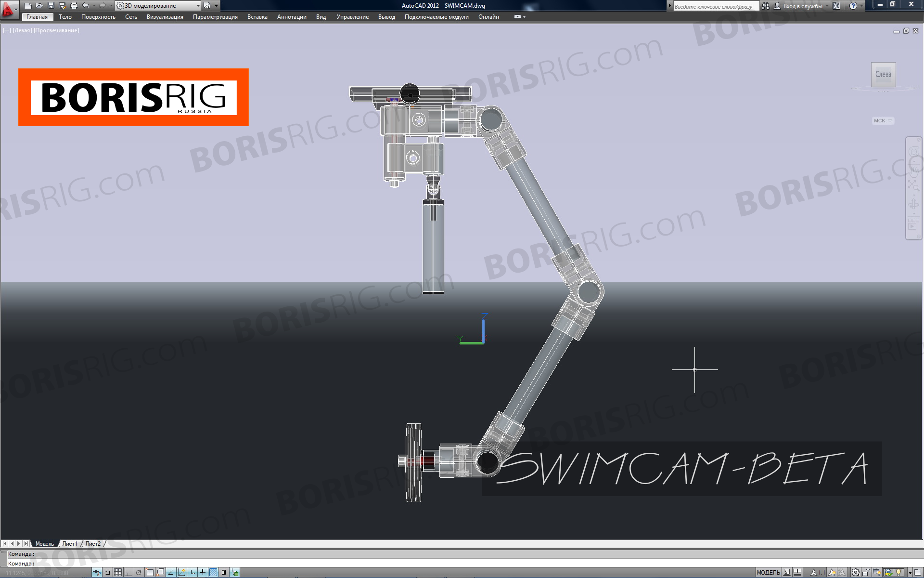Open the МСК coordinate system dropdown
The image size is (924, 578).
(883, 121)
